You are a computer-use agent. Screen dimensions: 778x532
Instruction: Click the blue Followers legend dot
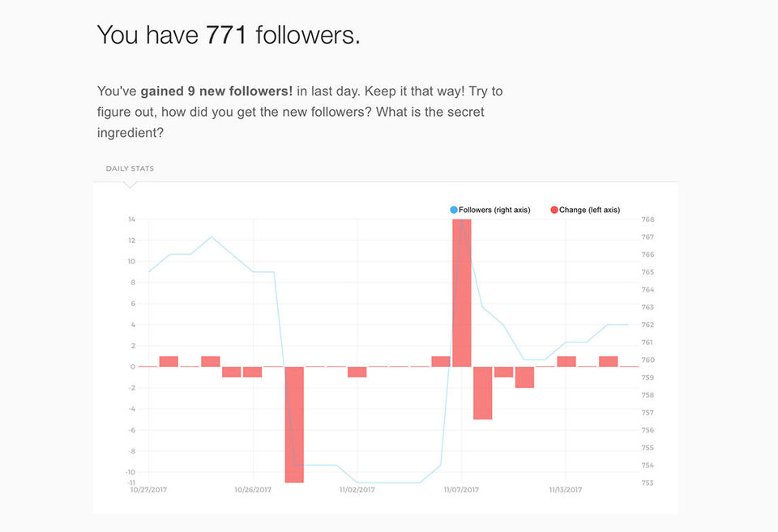coord(454,210)
